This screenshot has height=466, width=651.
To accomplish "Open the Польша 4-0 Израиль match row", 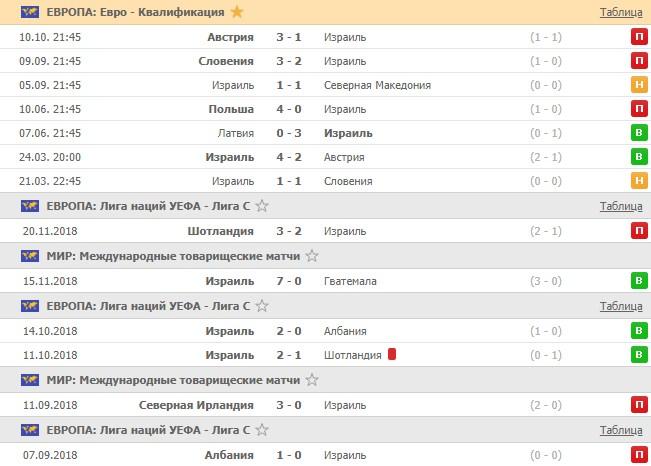I will (300, 109).
